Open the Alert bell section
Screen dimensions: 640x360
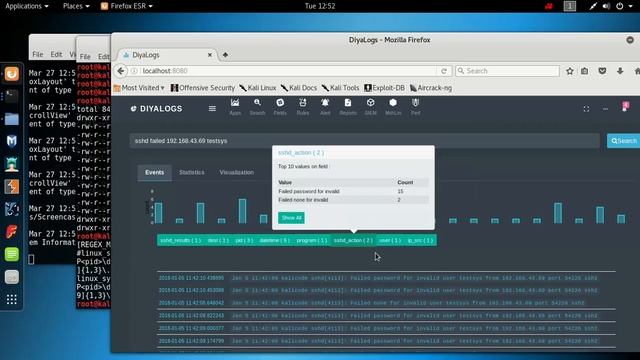pos(325,107)
